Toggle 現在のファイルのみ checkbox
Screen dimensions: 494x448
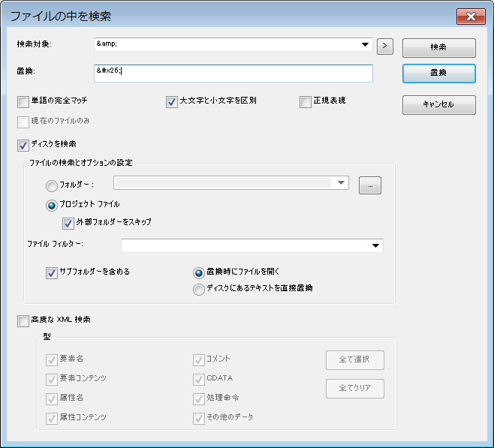[23, 122]
